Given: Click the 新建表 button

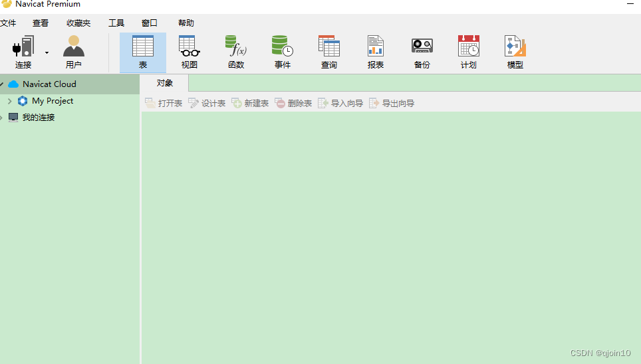Looking at the screenshot, I should click(x=250, y=104).
